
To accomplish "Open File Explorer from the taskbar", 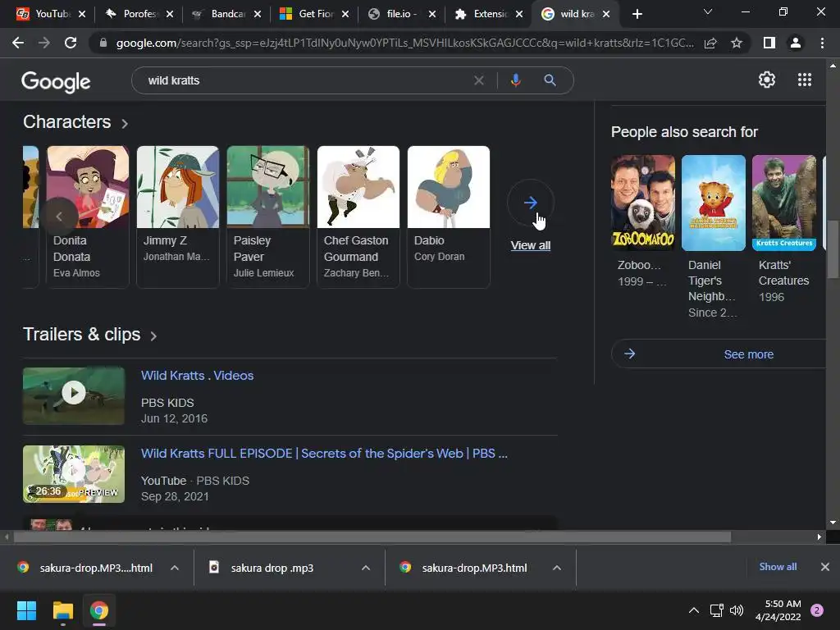I will 62,610.
